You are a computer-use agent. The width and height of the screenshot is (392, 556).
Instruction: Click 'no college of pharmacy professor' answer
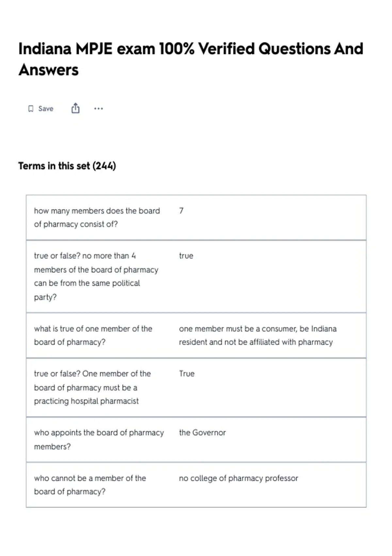[238, 478]
